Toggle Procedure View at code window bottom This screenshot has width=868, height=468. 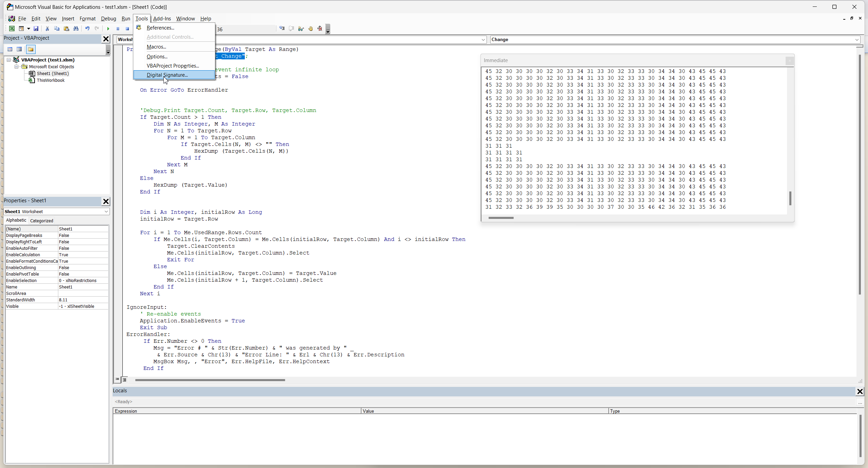coord(117,380)
